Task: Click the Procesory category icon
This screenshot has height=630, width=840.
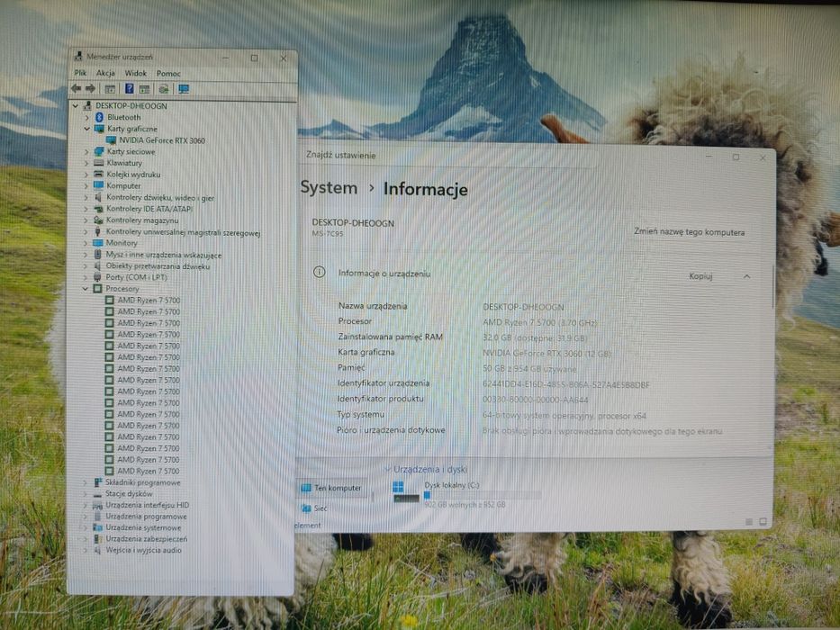Action: [x=97, y=289]
